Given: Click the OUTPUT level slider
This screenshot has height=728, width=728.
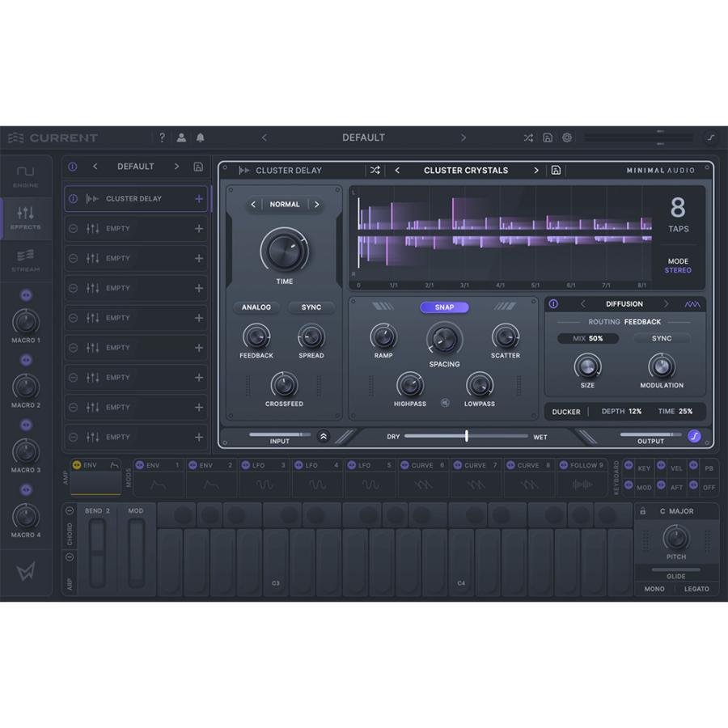Looking at the screenshot, I should tap(650, 434).
